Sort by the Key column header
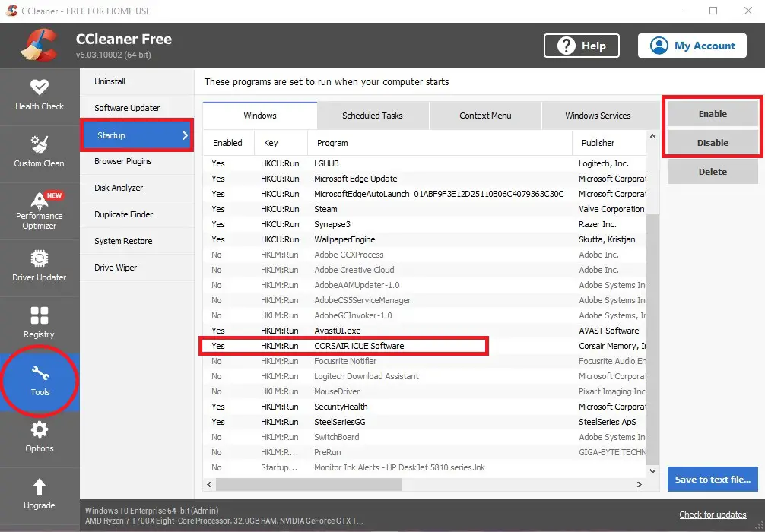765x532 pixels. click(281, 143)
